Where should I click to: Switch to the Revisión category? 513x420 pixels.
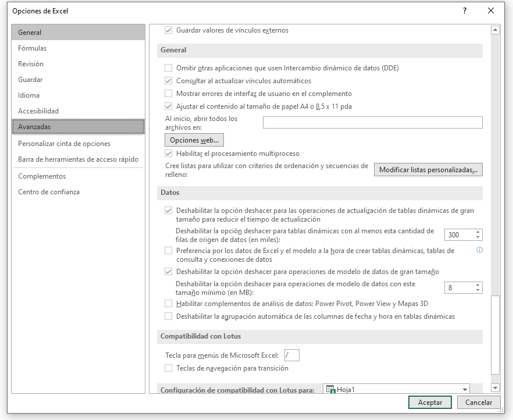[x=78, y=64]
